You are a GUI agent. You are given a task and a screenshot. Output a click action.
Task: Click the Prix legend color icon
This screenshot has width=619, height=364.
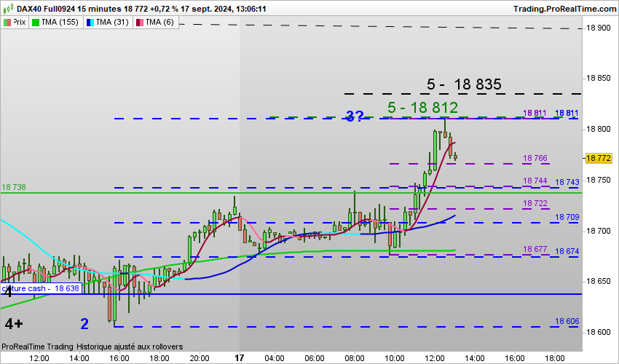[7, 23]
